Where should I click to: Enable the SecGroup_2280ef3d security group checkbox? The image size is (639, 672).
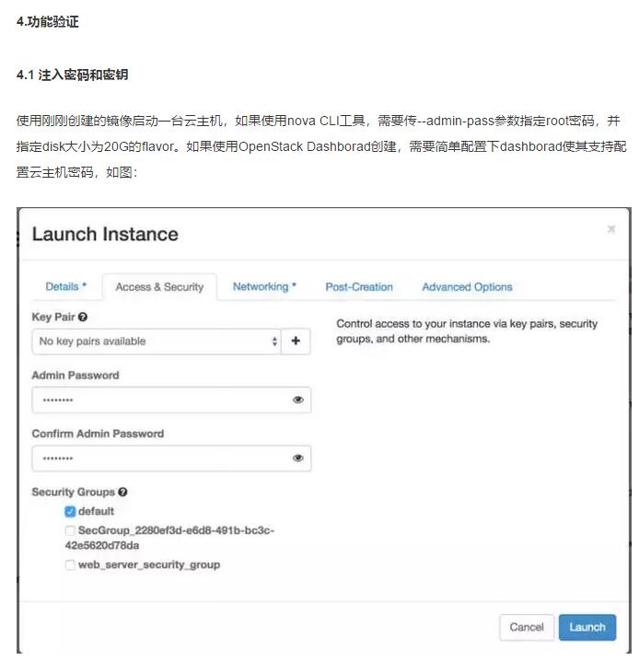(70, 531)
